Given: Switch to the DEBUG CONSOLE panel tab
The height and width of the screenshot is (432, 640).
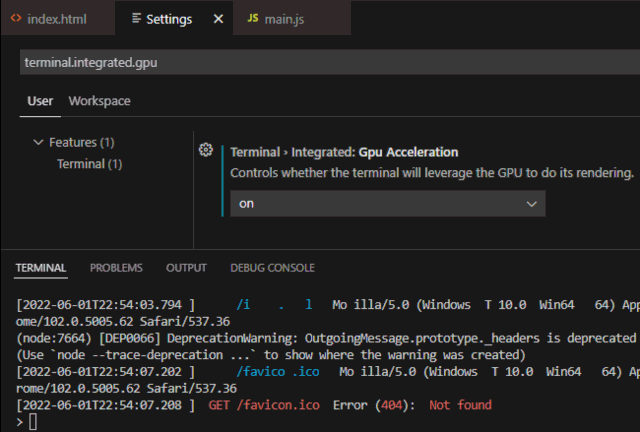Looking at the screenshot, I should [x=272, y=268].
